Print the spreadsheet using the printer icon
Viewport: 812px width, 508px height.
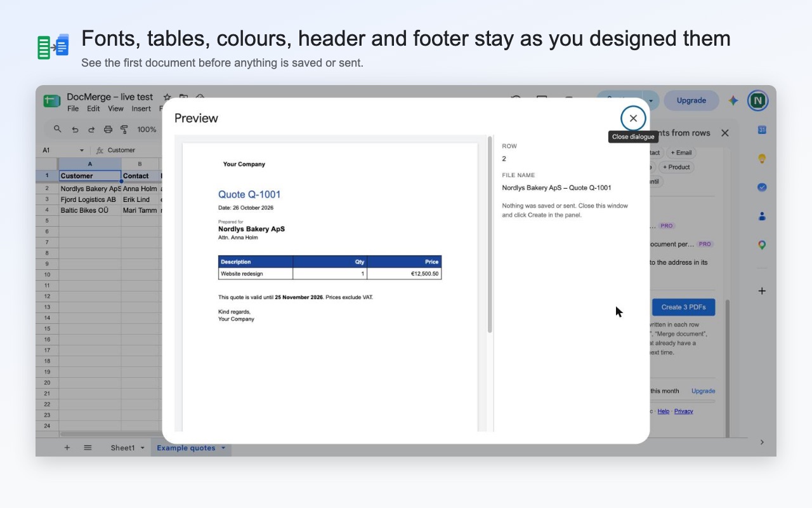point(108,129)
